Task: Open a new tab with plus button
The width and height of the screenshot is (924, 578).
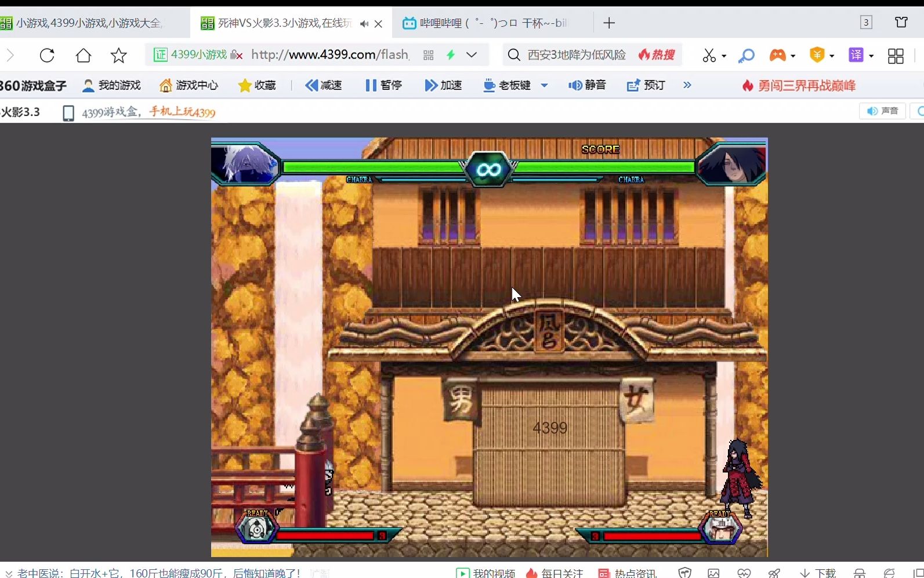Action: (x=609, y=23)
